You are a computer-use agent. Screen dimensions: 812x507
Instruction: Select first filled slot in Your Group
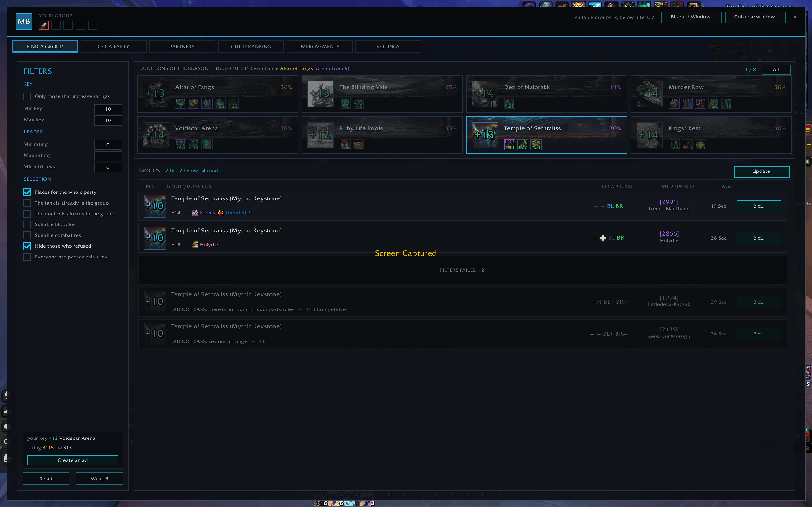click(x=43, y=25)
